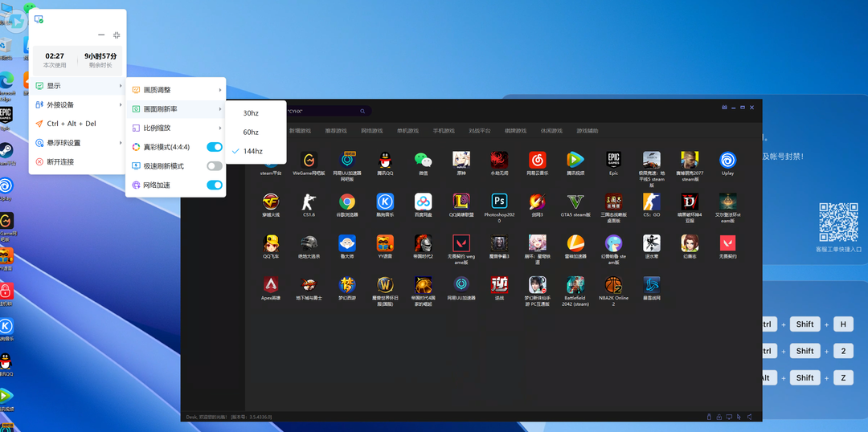Disable 真彩模式(4:4:4) switch
The width and height of the screenshot is (868, 432).
coord(215,147)
